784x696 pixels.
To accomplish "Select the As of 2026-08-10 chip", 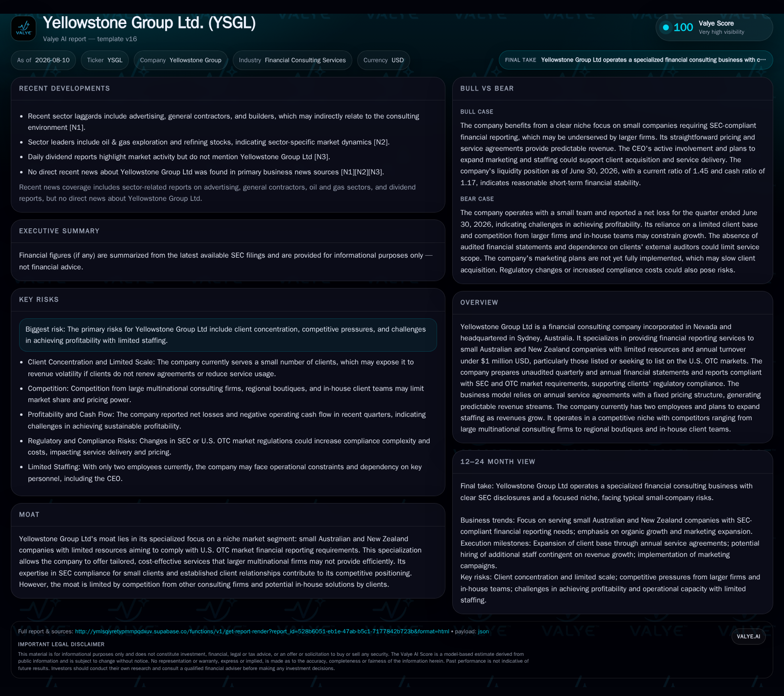I will (x=43, y=60).
